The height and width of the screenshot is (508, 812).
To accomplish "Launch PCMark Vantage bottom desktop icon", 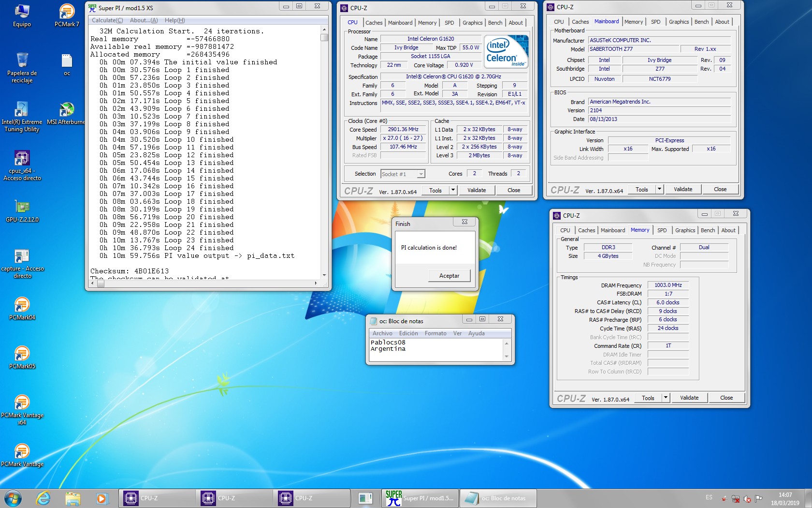I will 22,455.
